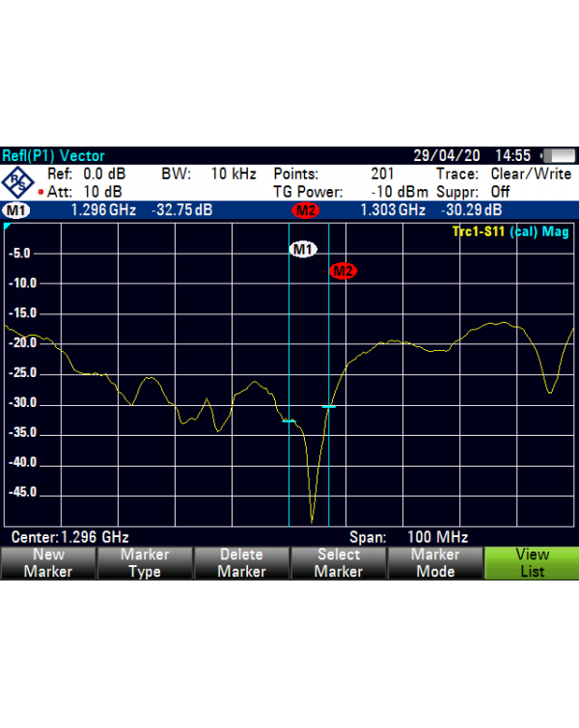579x728 pixels.
Task: Click the Rohde & Schwarz logo icon
Action: tap(17, 182)
